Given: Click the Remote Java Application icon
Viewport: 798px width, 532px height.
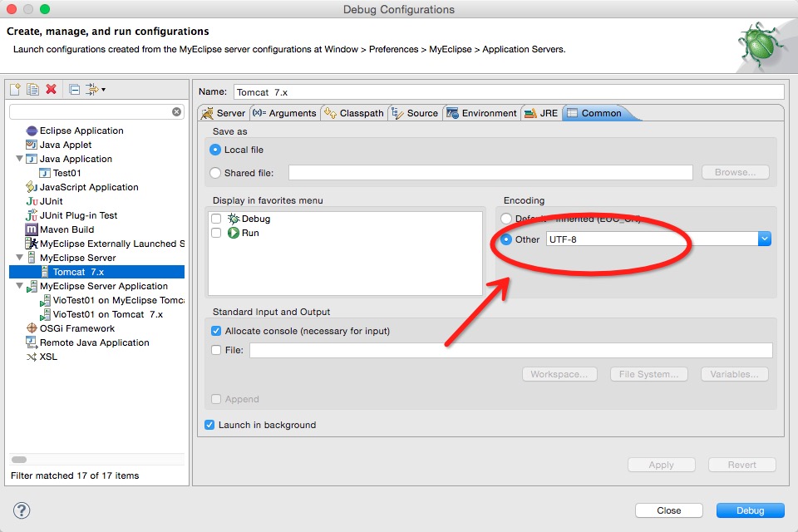Looking at the screenshot, I should pos(32,342).
